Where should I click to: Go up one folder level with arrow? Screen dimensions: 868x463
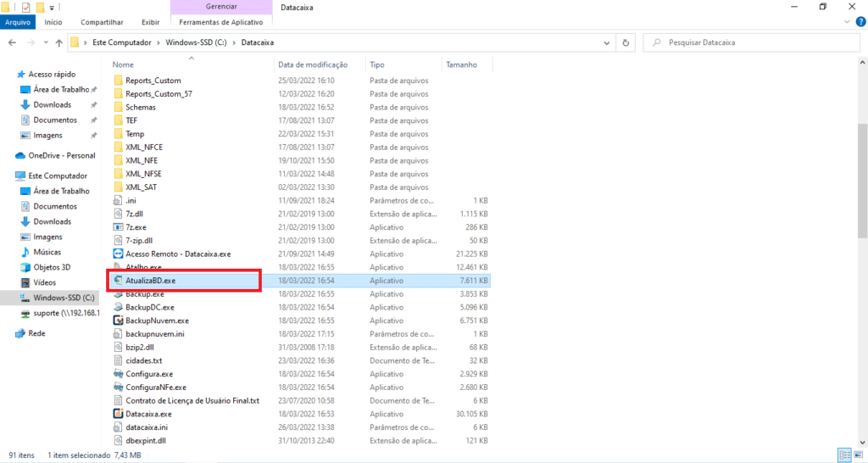point(59,42)
